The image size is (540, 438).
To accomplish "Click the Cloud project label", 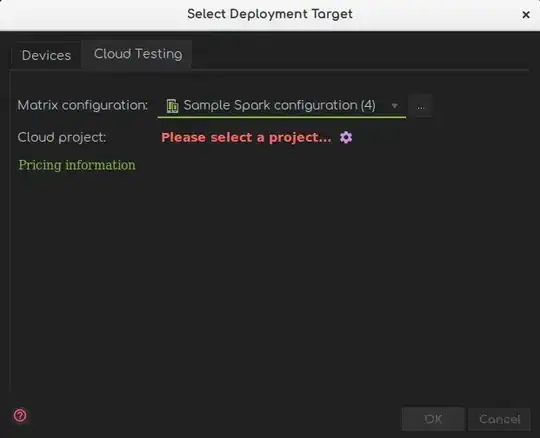I will click(x=62, y=137).
